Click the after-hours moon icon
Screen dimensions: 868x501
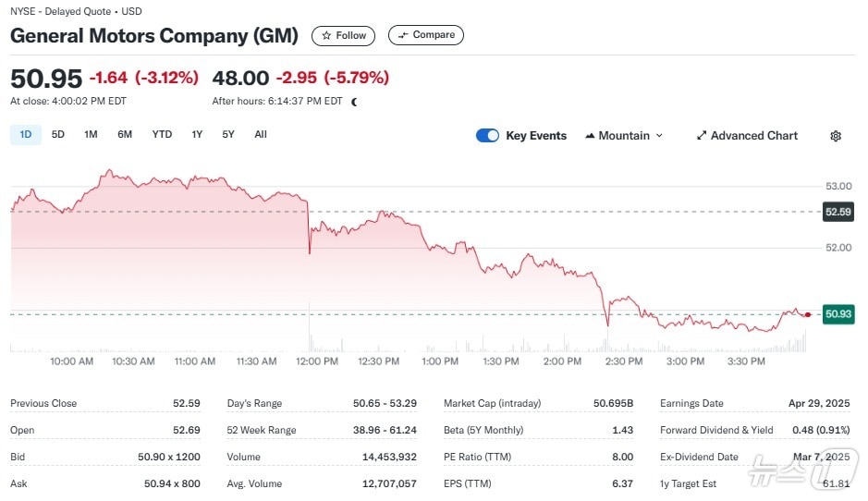pos(354,102)
